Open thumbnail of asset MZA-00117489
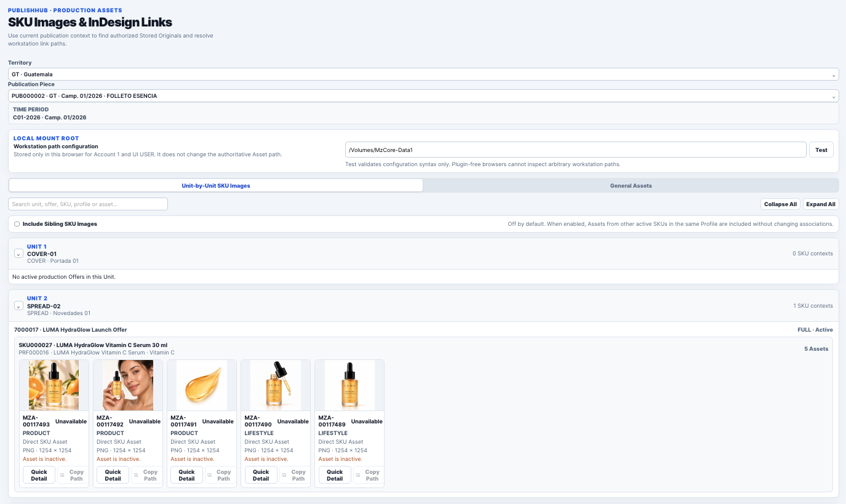846x504 pixels. (x=349, y=385)
